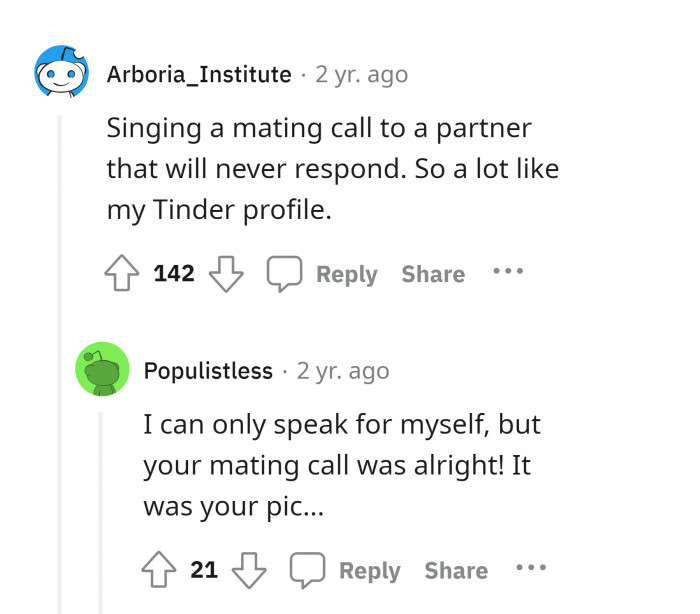Upvote the Arboria_Institute comment
Screen dimensions: 700x614
point(124,274)
